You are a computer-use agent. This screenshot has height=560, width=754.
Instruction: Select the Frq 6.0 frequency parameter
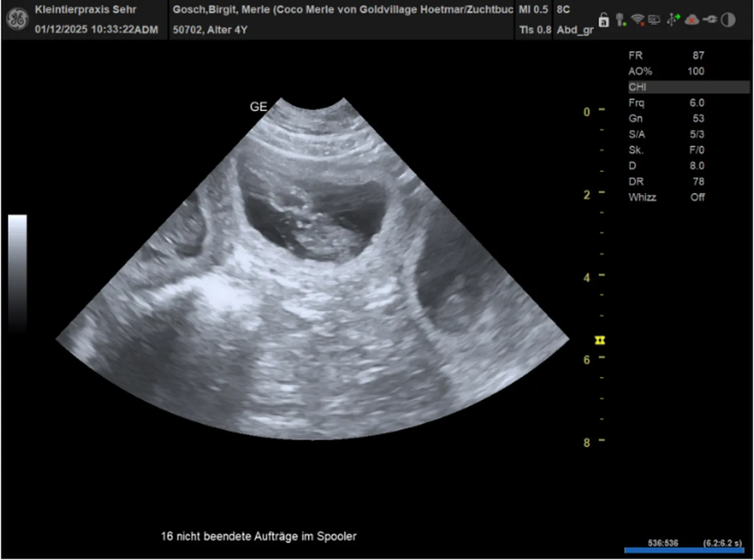[666, 103]
